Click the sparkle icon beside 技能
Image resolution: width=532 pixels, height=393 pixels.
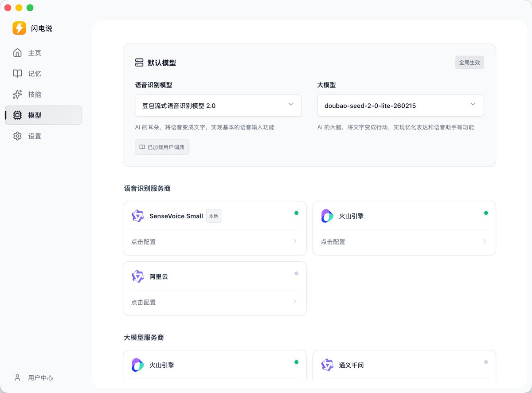(17, 94)
